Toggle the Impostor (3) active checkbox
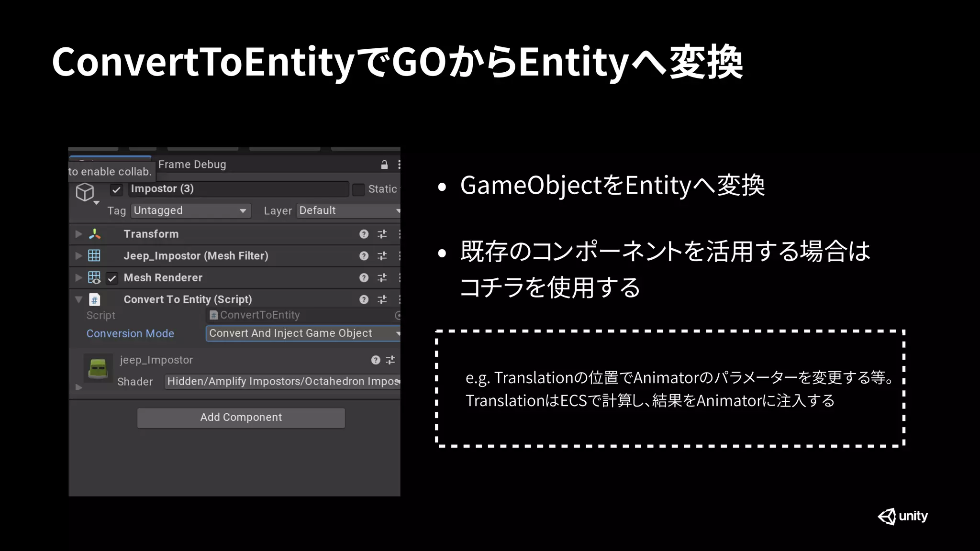980x551 pixels. 117,190
